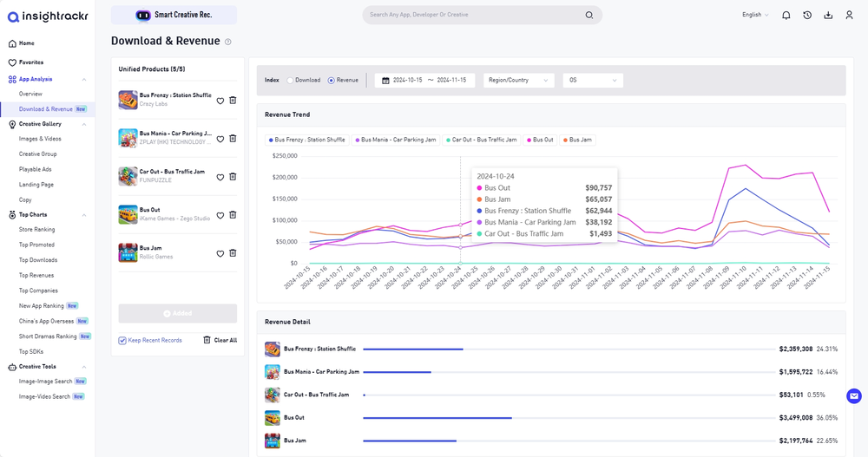Image resolution: width=868 pixels, height=457 pixels.
Task: Delete Bus Out from product list
Action: pyautogui.click(x=233, y=215)
